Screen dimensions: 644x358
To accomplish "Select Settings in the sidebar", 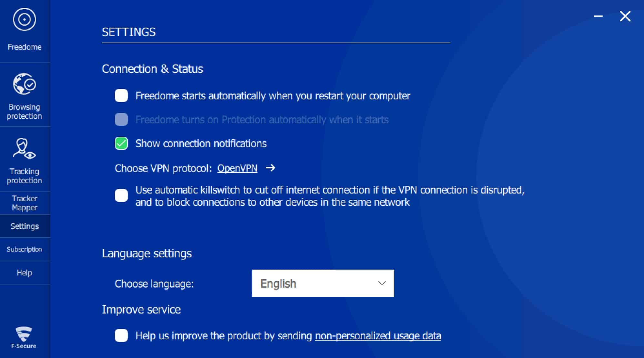I will (x=25, y=226).
